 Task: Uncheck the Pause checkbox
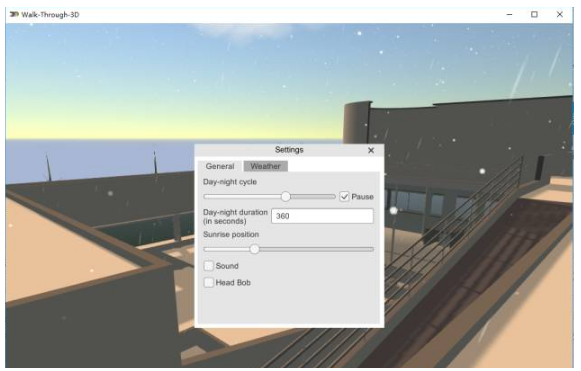(344, 196)
